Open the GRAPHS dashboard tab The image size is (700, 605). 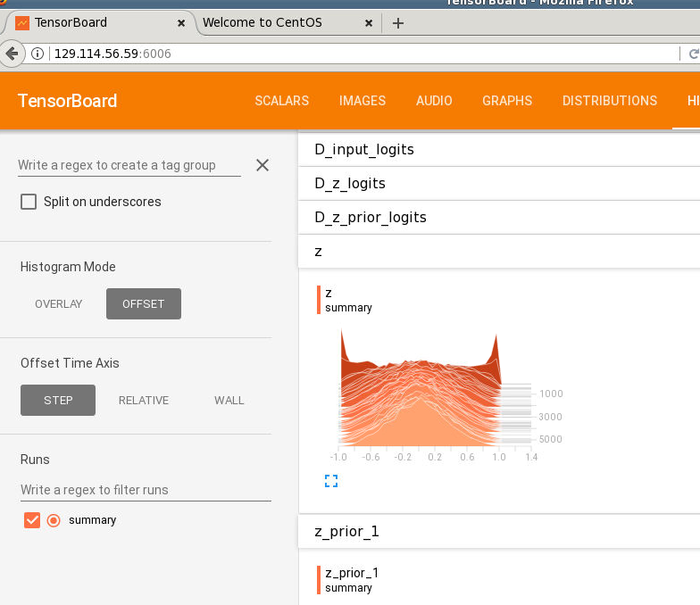(507, 101)
